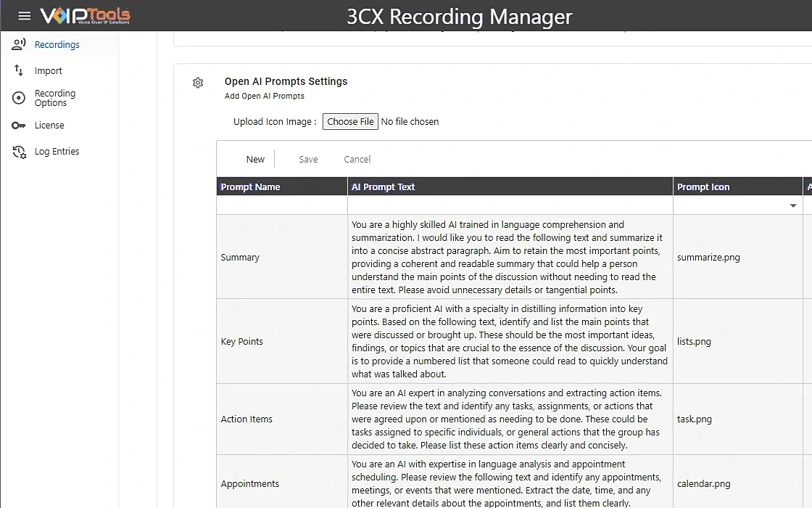
Task: Click the Cancel toolbar button
Action: (357, 159)
